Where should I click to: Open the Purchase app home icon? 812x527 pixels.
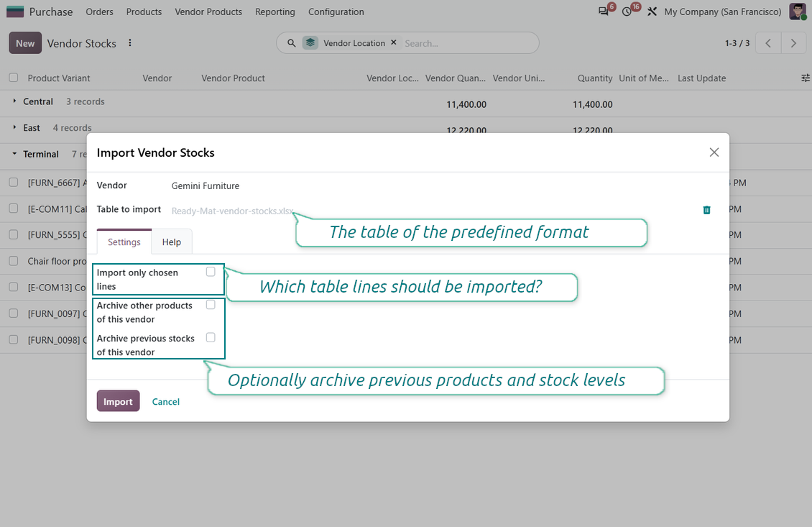[x=15, y=12]
